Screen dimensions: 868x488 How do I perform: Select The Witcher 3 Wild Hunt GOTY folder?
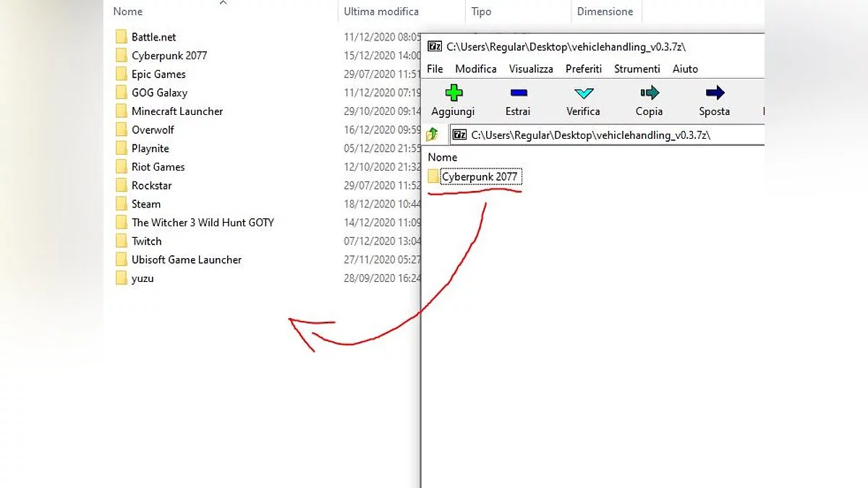pyautogui.click(x=203, y=223)
